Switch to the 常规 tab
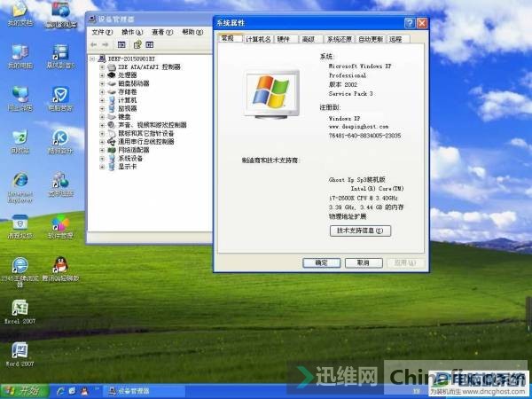Screen dimensions: 532x399 (x=230, y=38)
